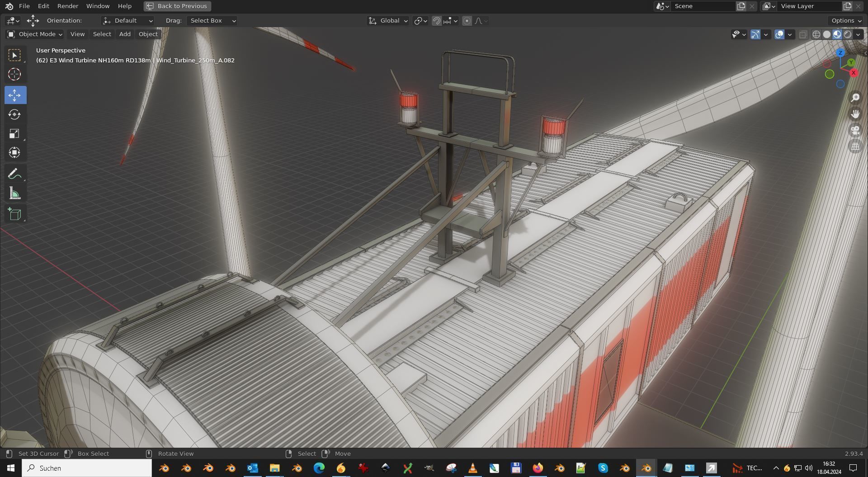Screen dimensions: 868x477
Task: Click the Windows Start button
Action: point(11,468)
